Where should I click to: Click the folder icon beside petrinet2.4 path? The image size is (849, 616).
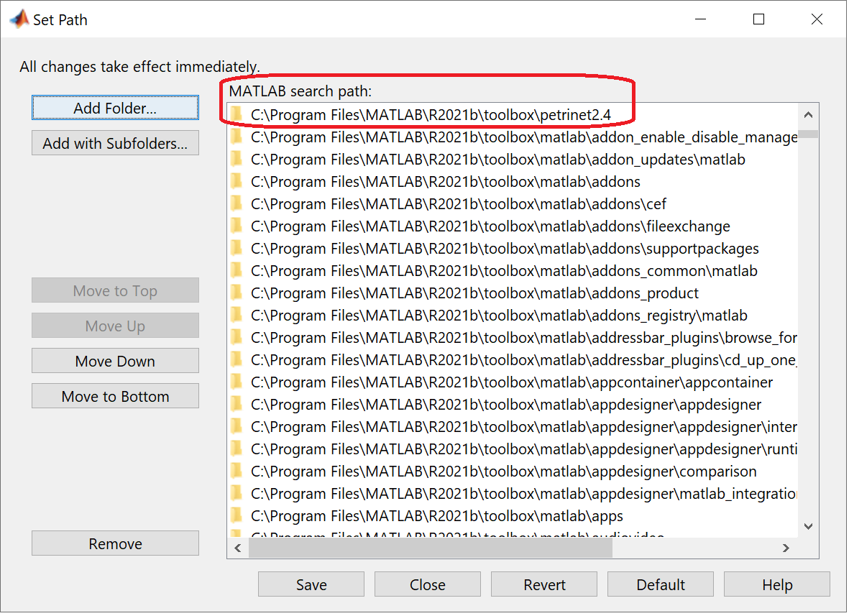point(237,114)
